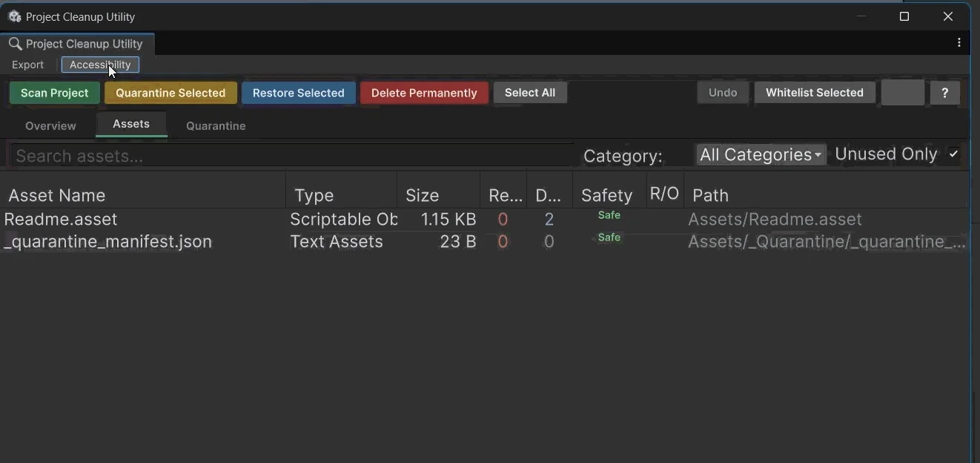Click the Safe badge for _quarantine_manifest.json

click(x=609, y=237)
